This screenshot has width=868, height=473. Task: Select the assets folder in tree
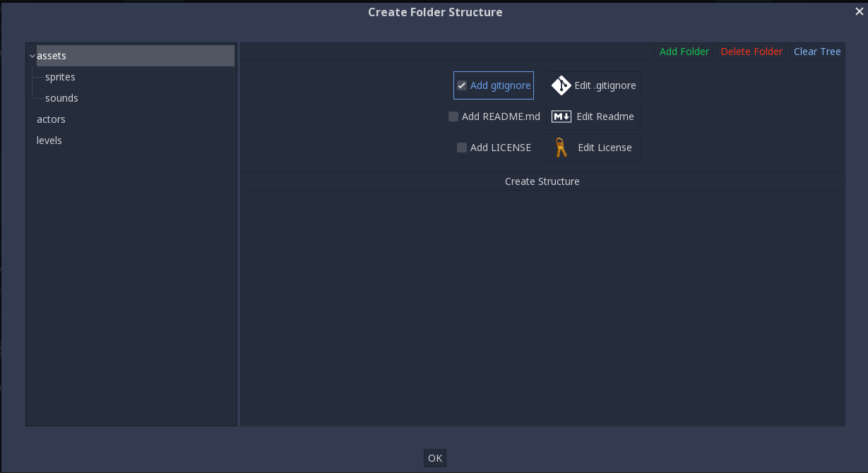click(135, 56)
